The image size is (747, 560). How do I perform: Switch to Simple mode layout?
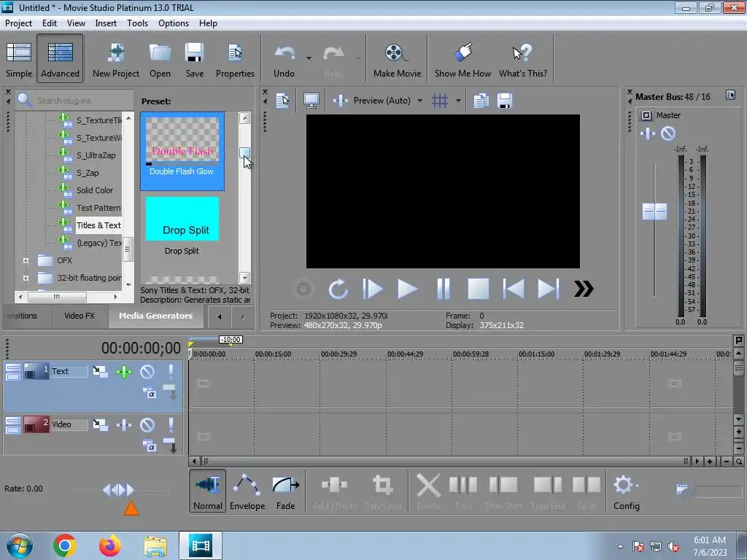click(x=18, y=60)
